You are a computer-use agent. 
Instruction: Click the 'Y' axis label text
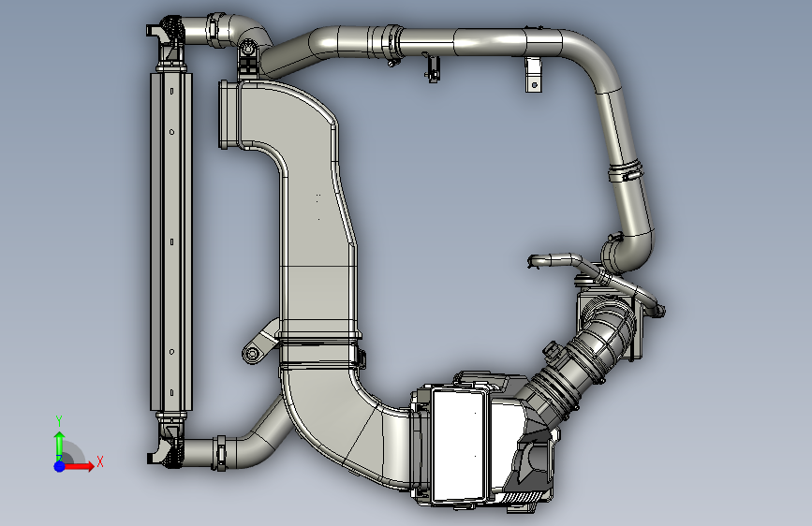(x=59, y=421)
